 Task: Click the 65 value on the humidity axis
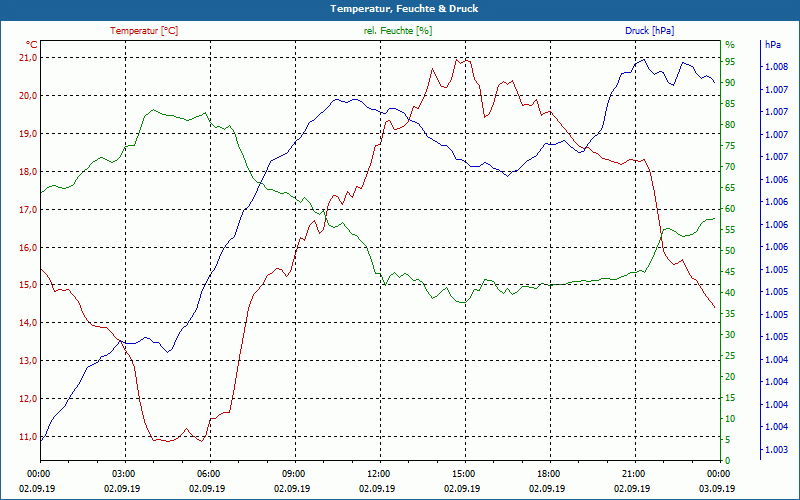(x=730, y=188)
